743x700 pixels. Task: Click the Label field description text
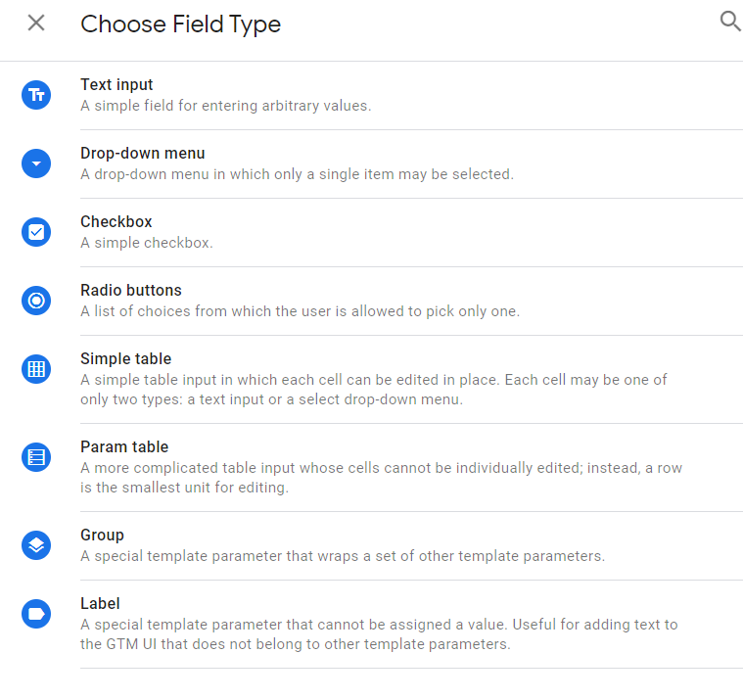pos(379,634)
